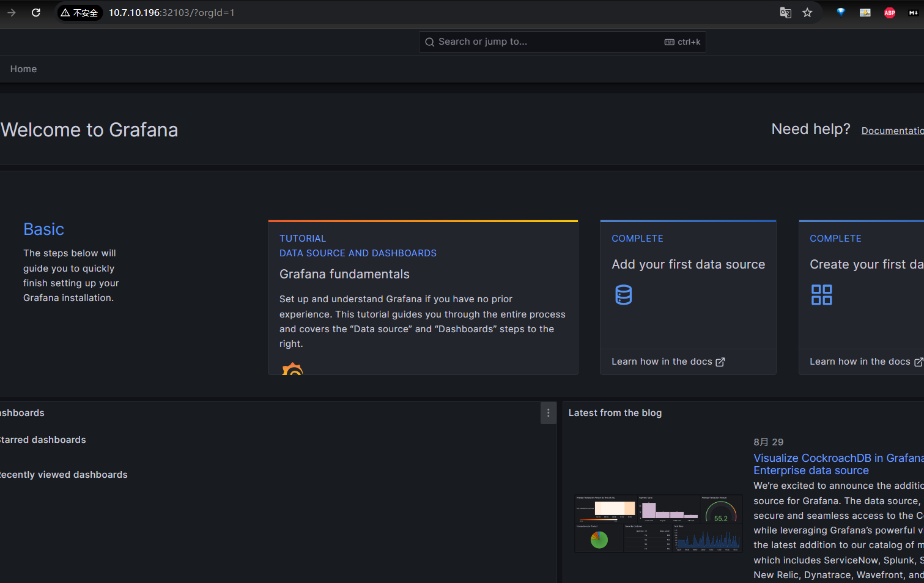Open the Documentation help link

[892, 130]
